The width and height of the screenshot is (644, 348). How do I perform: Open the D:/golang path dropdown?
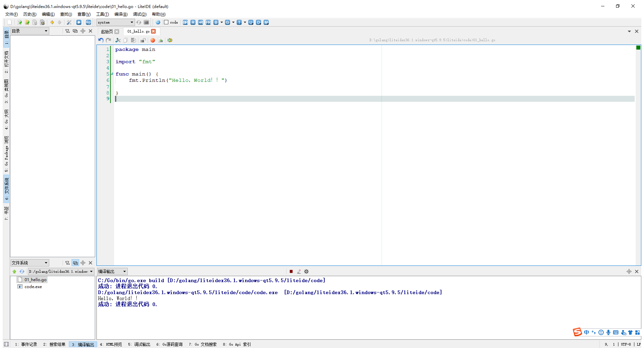click(61, 271)
